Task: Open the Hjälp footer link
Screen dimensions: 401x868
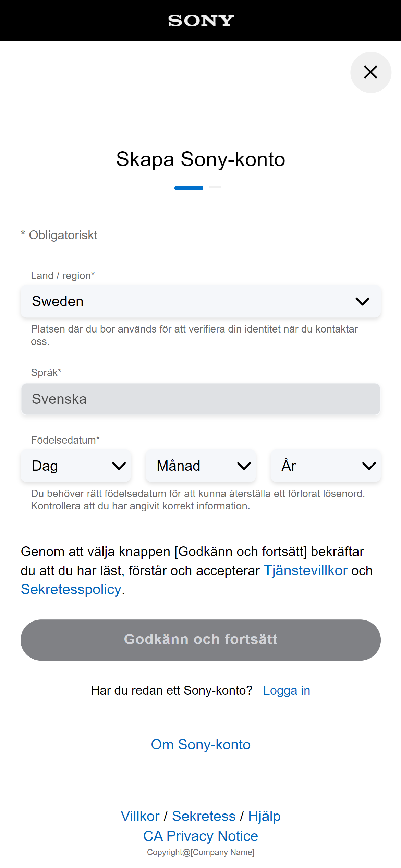Action: (265, 816)
